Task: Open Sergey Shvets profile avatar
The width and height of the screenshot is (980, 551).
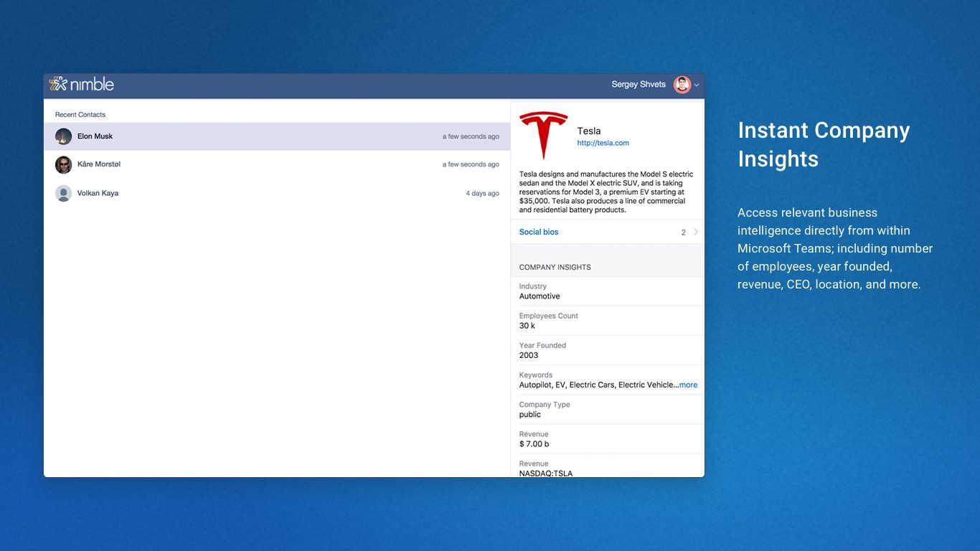Action: [682, 85]
